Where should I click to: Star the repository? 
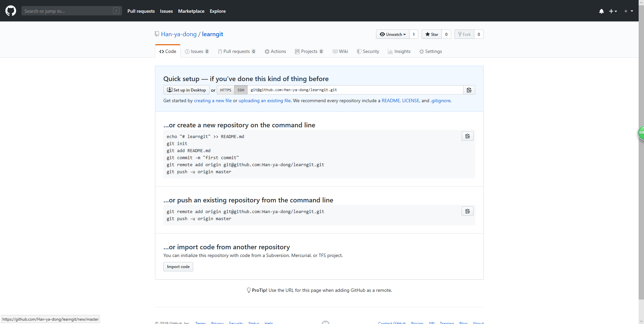point(432,34)
